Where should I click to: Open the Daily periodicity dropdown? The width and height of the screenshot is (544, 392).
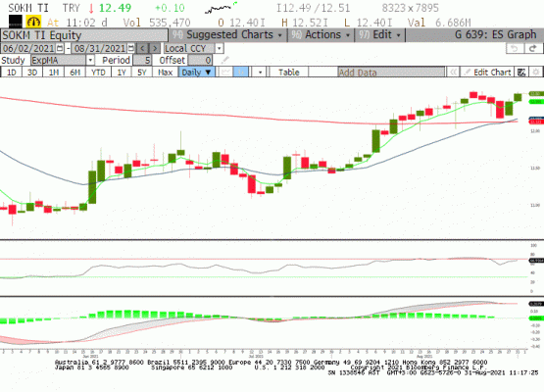click(x=196, y=73)
